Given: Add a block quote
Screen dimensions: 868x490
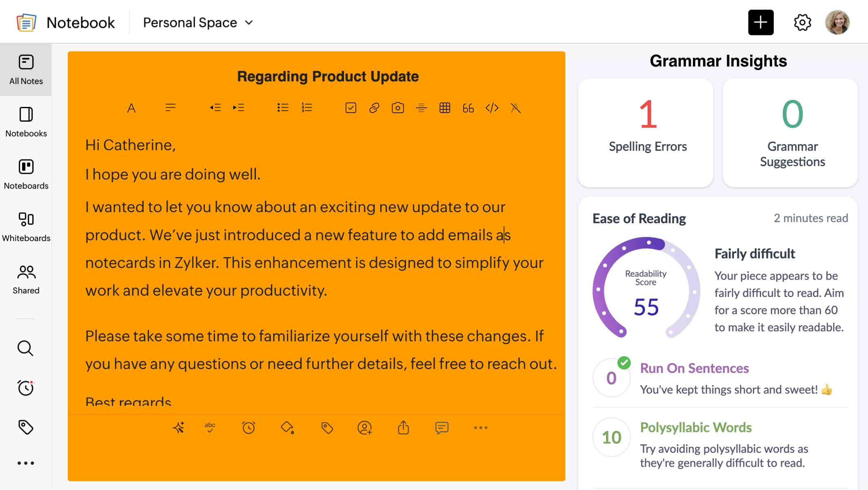Looking at the screenshot, I should coord(468,108).
